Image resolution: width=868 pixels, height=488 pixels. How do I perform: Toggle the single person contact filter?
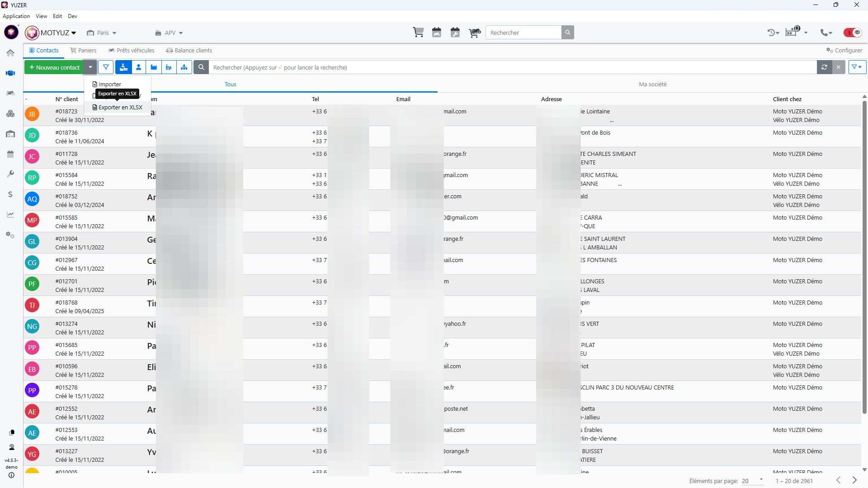(x=139, y=67)
